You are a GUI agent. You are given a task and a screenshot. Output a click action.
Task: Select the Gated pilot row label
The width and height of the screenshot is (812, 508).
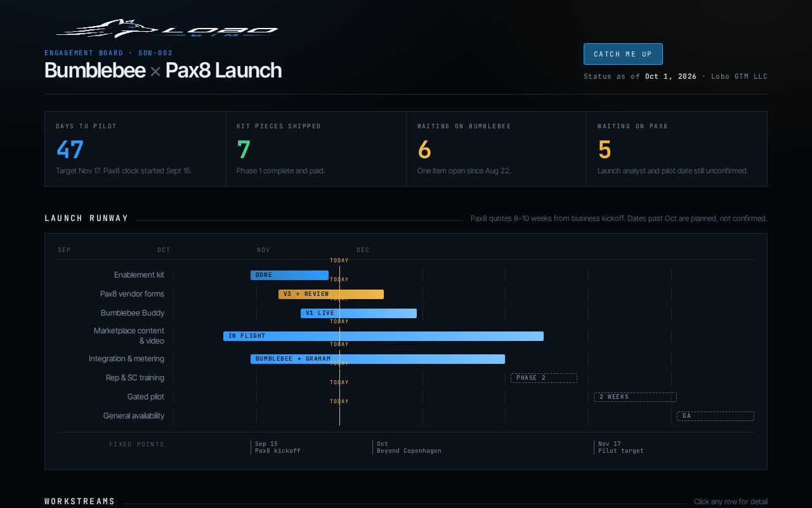[x=146, y=397]
